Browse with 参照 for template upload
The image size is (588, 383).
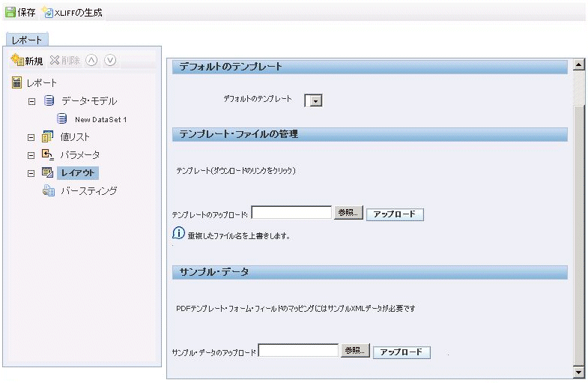348,213
